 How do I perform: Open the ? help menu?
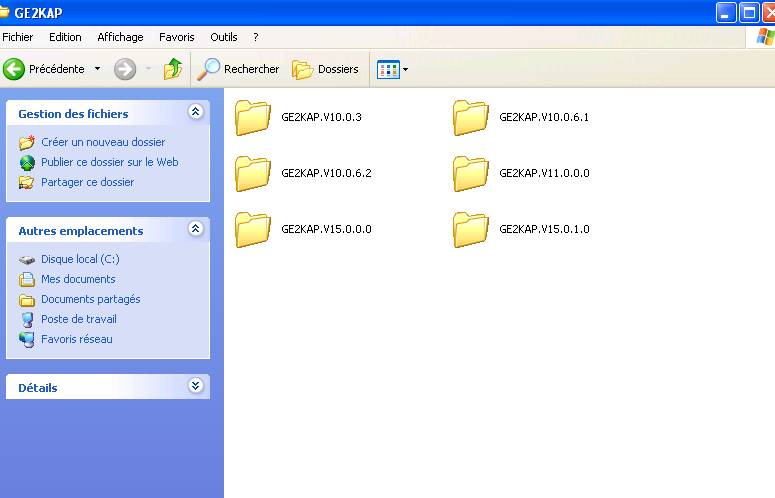(256, 37)
